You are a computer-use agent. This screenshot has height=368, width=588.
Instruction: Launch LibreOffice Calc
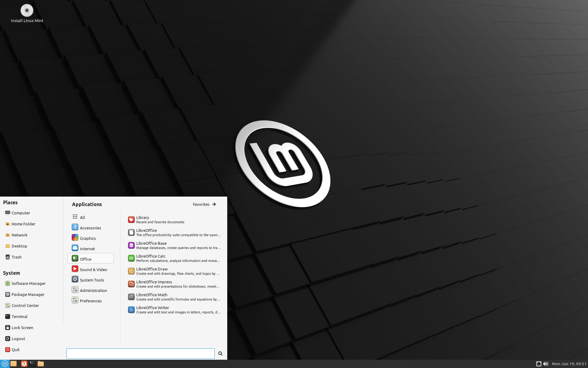coord(151,258)
